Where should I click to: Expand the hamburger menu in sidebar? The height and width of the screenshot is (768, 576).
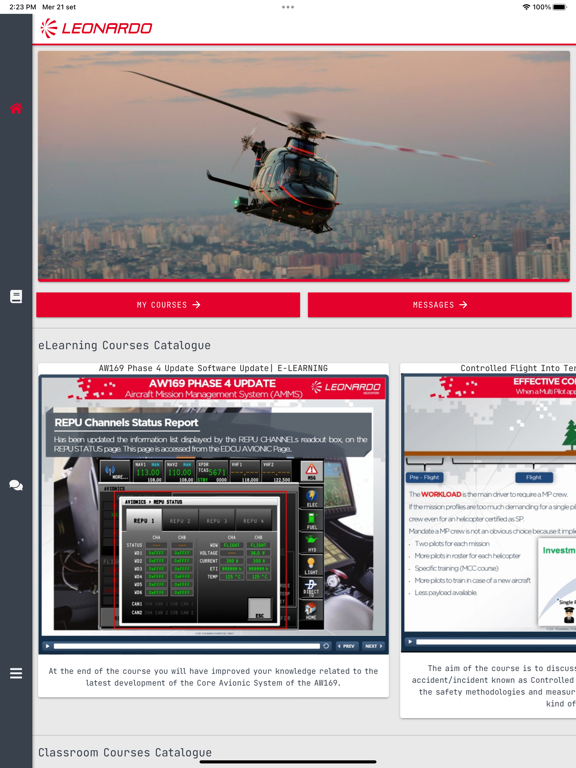tap(16, 673)
